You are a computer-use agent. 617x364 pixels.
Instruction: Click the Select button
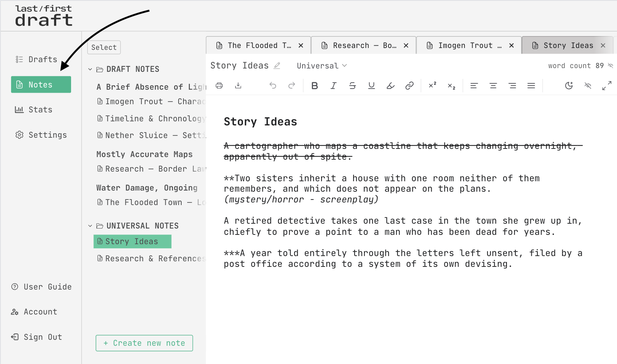point(104,47)
